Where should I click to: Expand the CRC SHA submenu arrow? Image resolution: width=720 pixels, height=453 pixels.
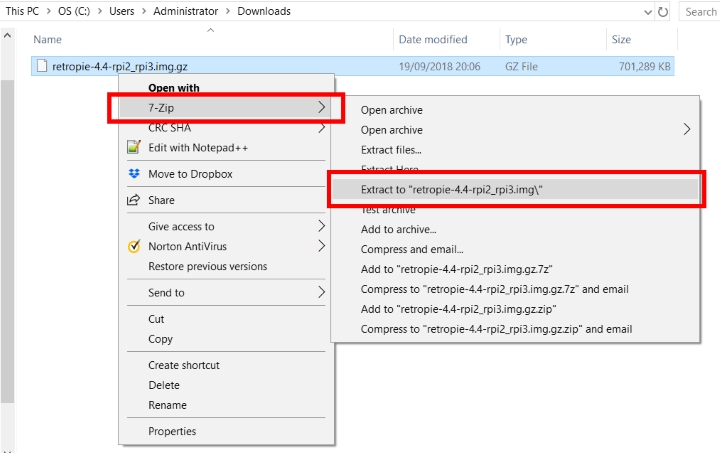click(321, 128)
